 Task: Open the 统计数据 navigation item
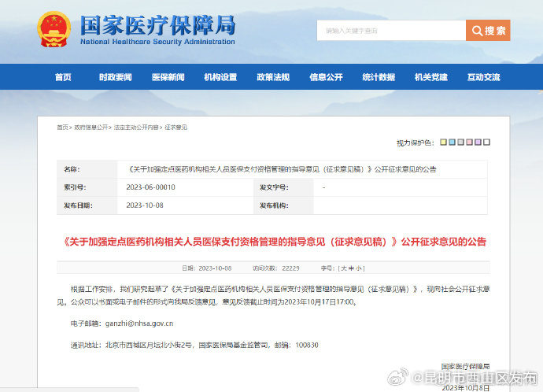379,77
